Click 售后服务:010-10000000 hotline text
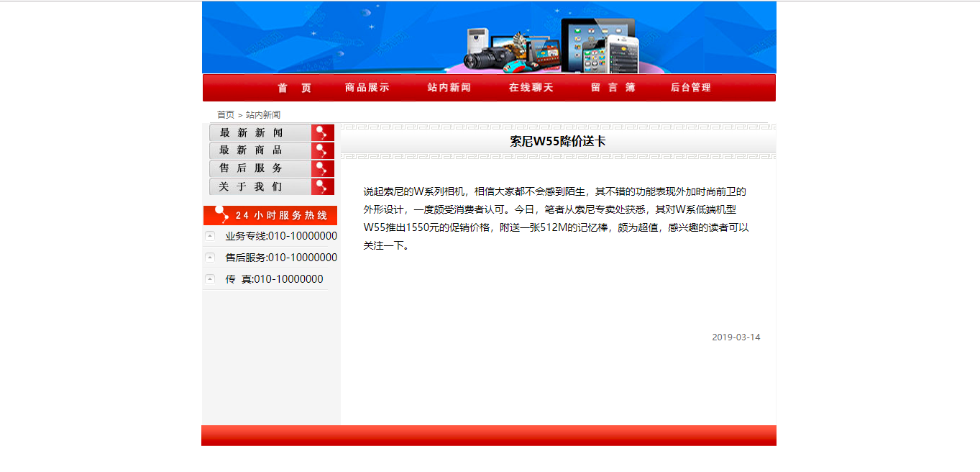Viewport: 980px width, 472px height. coord(281,258)
